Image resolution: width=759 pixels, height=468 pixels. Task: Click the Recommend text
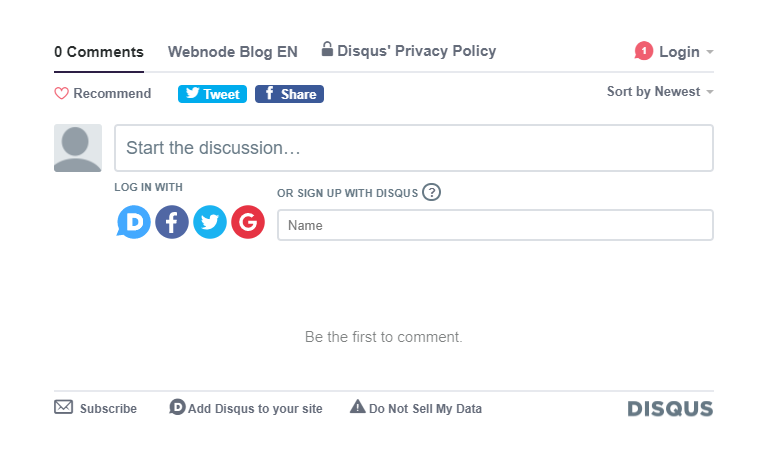tap(112, 93)
